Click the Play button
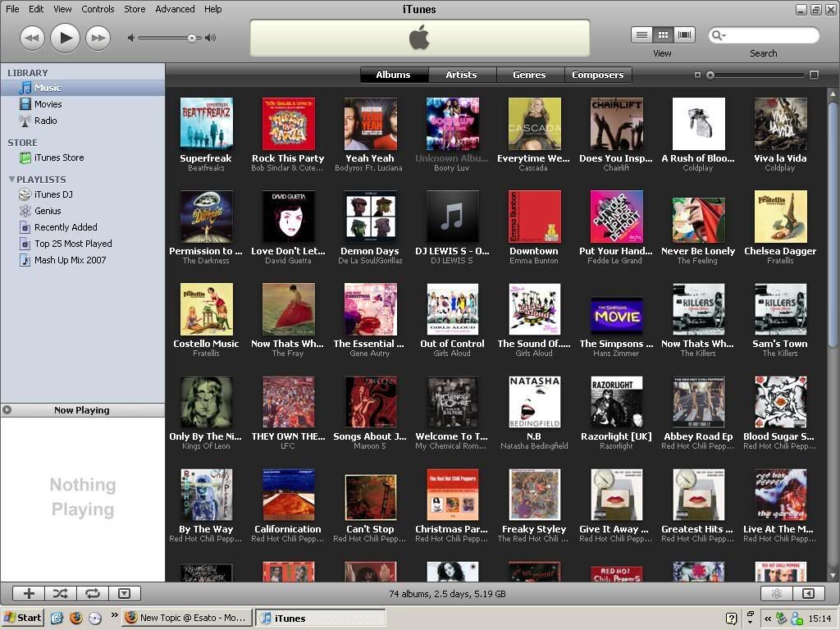Image resolution: width=840 pixels, height=630 pixels. pos(66,38)
